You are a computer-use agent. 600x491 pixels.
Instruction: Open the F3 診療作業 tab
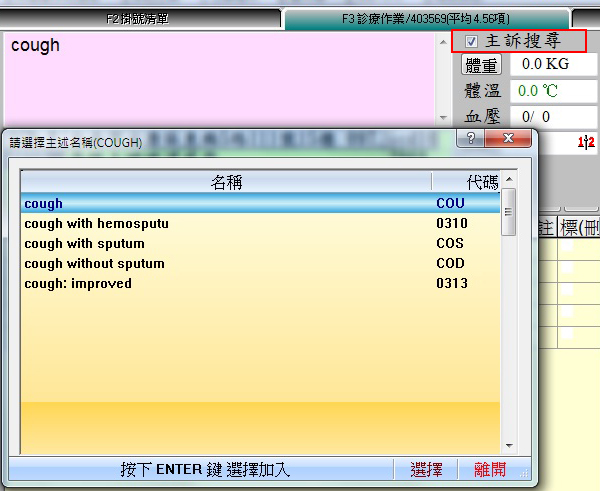(426, 19)
